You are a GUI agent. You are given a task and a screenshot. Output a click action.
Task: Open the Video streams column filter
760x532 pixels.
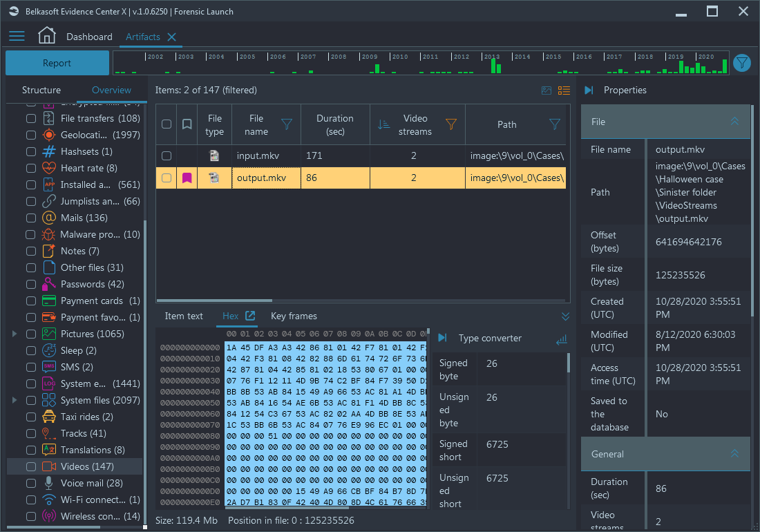450,124
